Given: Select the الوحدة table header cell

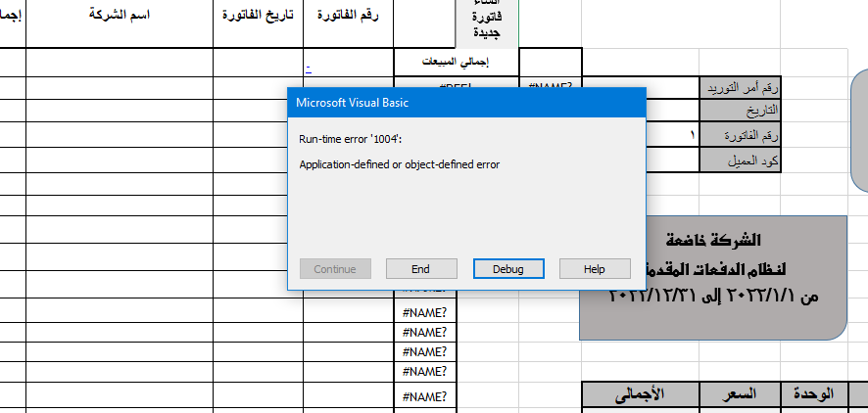Looking at the screenshot, I should pyautogui.click(x=814, y=394).
